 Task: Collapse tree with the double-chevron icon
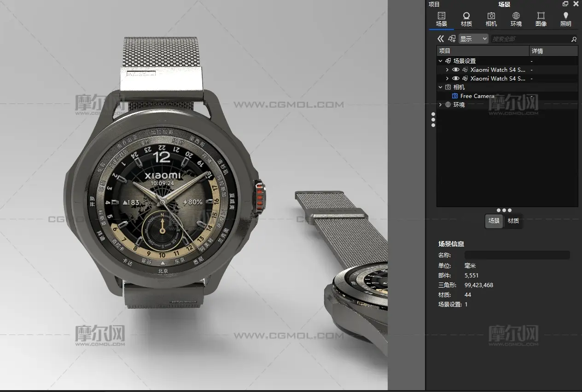[441, 39]
